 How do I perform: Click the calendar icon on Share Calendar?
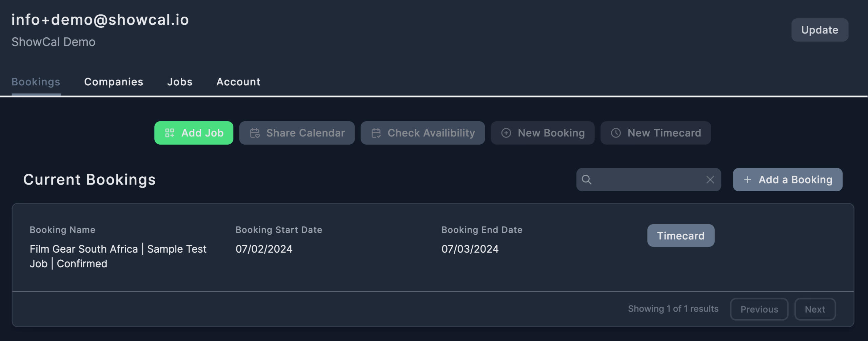[x=255, y=133]
